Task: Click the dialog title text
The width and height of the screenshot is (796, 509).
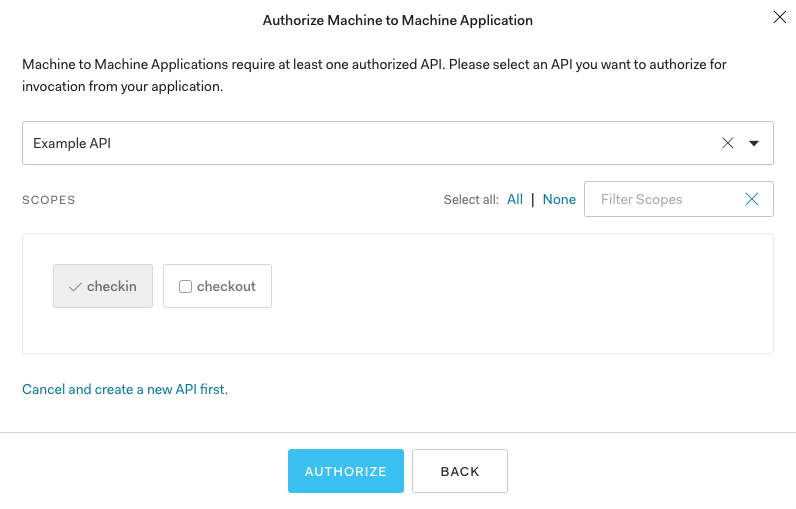Action: click(397, 20)
